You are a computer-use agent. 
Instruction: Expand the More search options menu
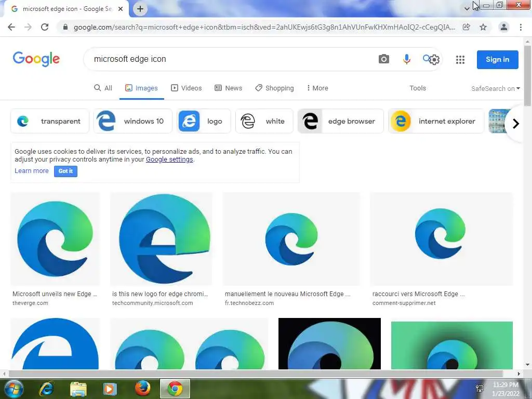pos(317,88)
